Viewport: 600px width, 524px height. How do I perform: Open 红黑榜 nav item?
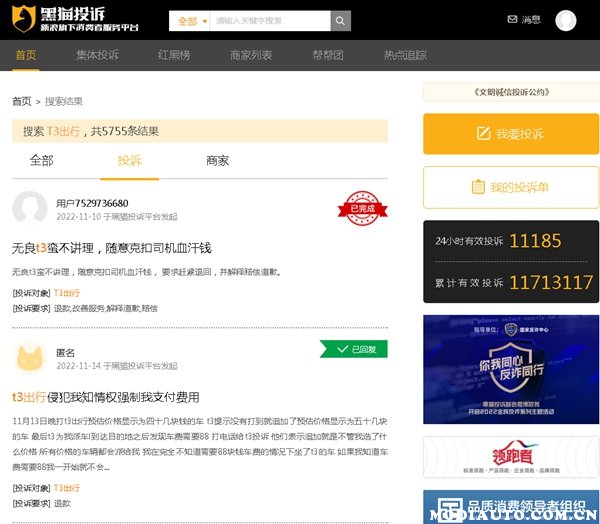[x=174, y=55]
